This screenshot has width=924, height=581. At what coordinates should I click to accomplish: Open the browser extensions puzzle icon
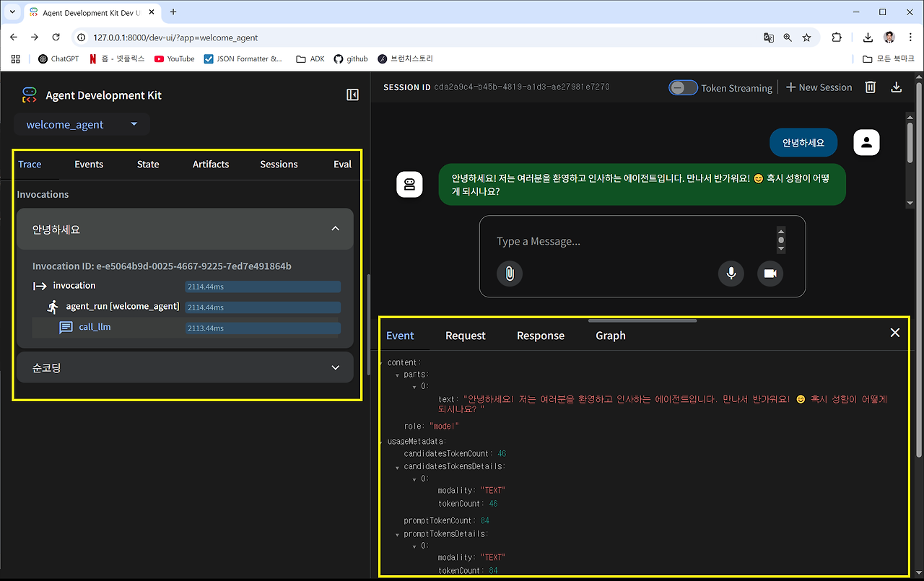point(837,38)
